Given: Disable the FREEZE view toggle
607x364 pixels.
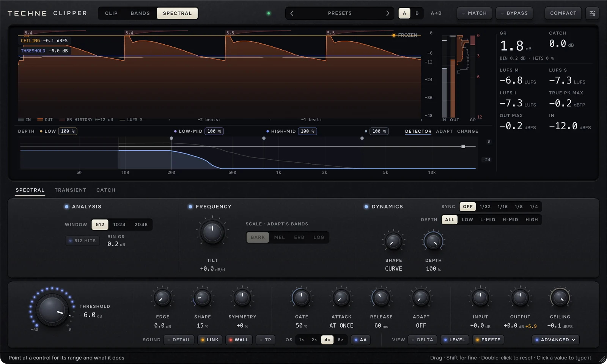Looking at the screenshot, I should [488, 340].
